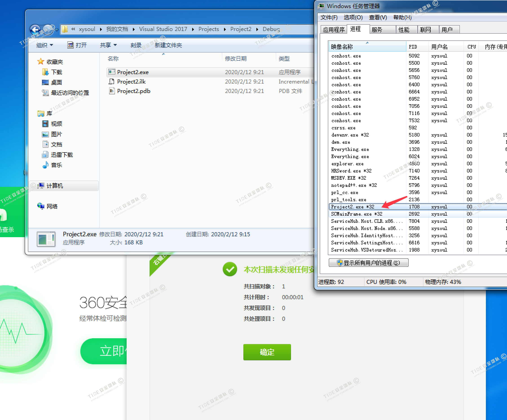The image size is (507, 420).
Task: Click the green 确定 button
Action: pyautogui.click(x=267, y=352)
